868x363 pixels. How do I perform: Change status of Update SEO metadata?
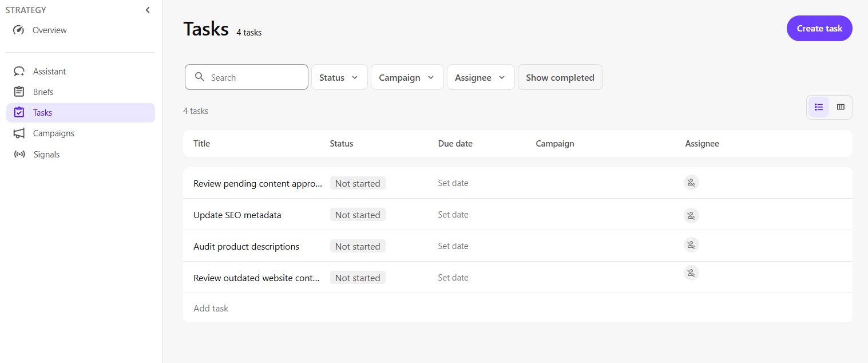[x=358, y=215]
